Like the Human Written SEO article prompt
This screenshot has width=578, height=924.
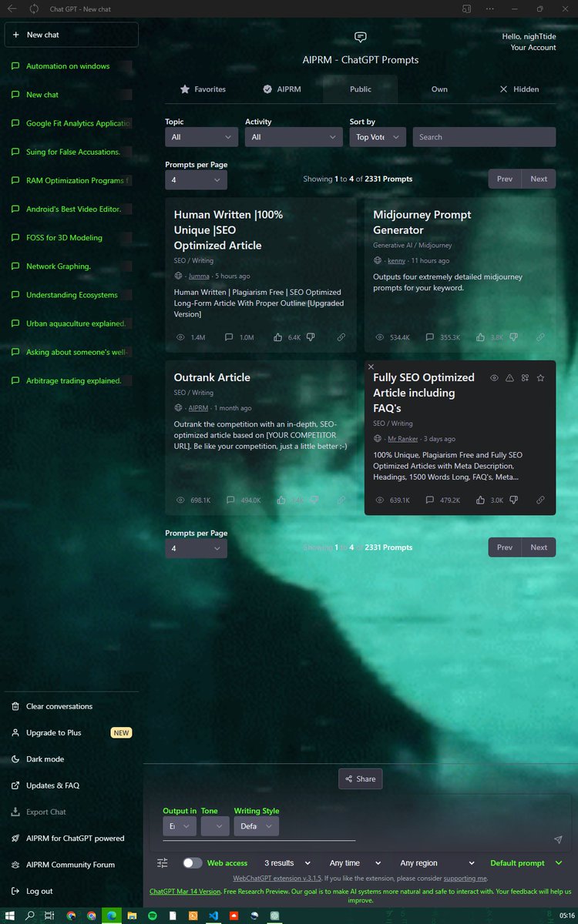click(278, 337)
